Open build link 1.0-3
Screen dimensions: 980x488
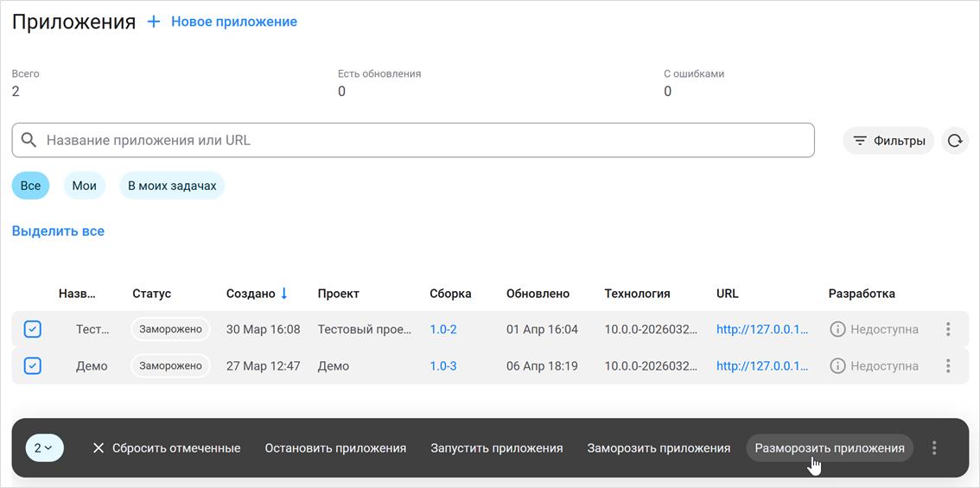443,366
